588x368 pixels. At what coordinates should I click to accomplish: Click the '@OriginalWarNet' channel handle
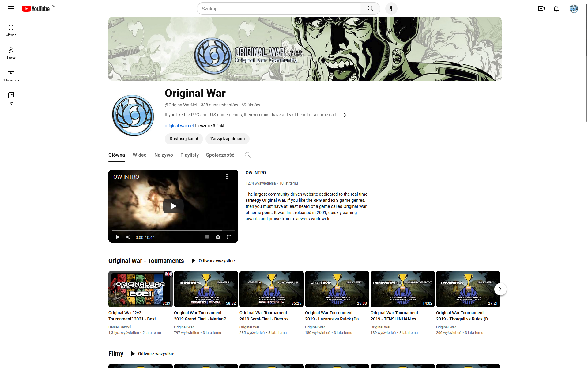[x=181, y=105]
